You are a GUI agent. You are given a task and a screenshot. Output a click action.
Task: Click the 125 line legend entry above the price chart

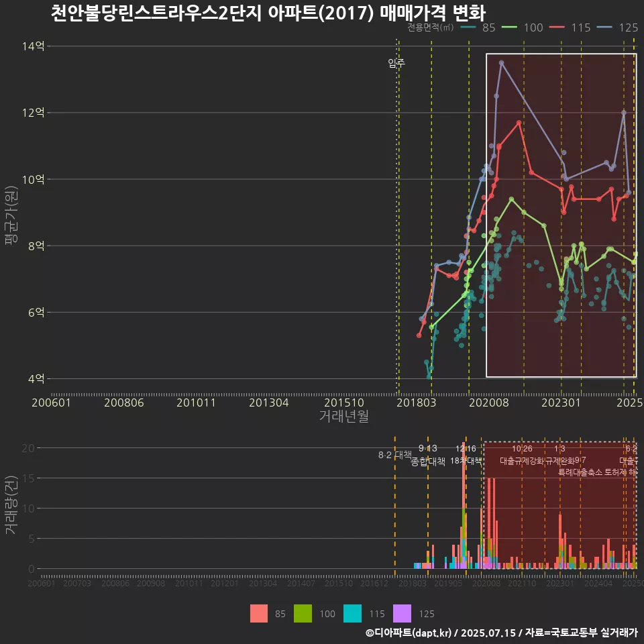[x=618, y=28]
